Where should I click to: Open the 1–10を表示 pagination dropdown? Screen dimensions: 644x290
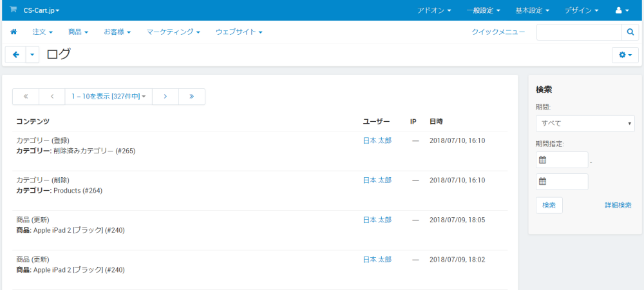tap(108, 97)
